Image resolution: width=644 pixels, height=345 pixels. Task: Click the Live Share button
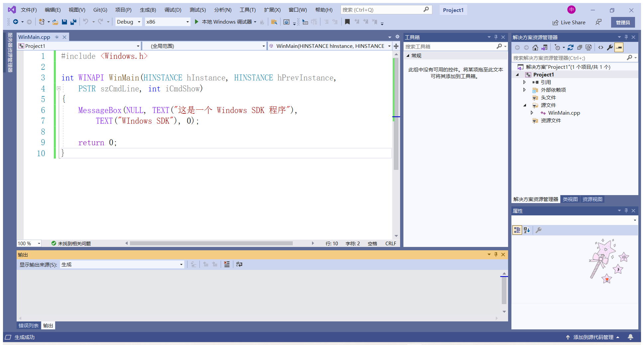tap(569, 22)
